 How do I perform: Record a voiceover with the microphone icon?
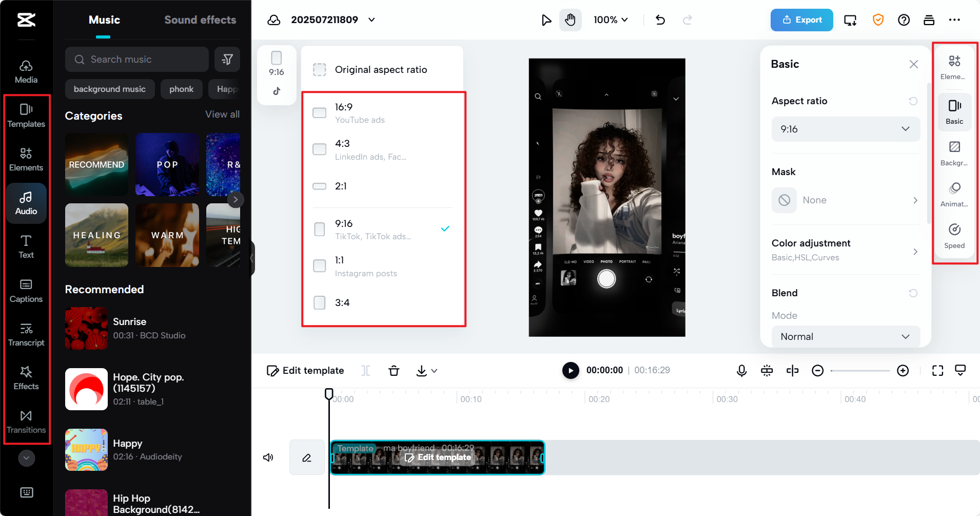point(741,370)
